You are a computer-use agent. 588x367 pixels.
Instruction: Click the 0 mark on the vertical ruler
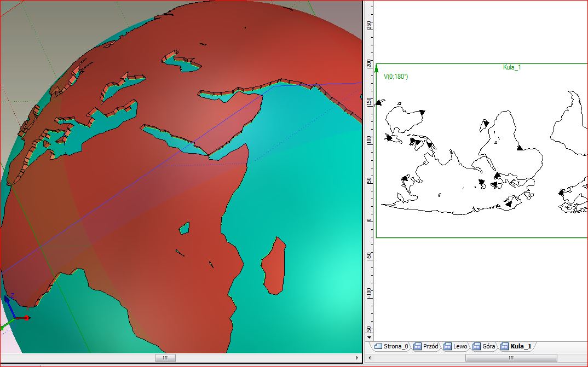[x=370, y=220]
